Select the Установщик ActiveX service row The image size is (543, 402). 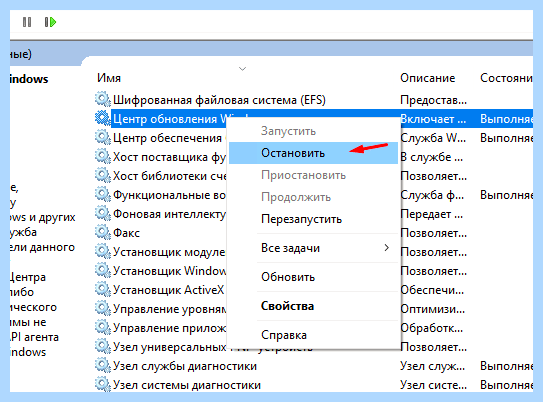pos(169,290)
